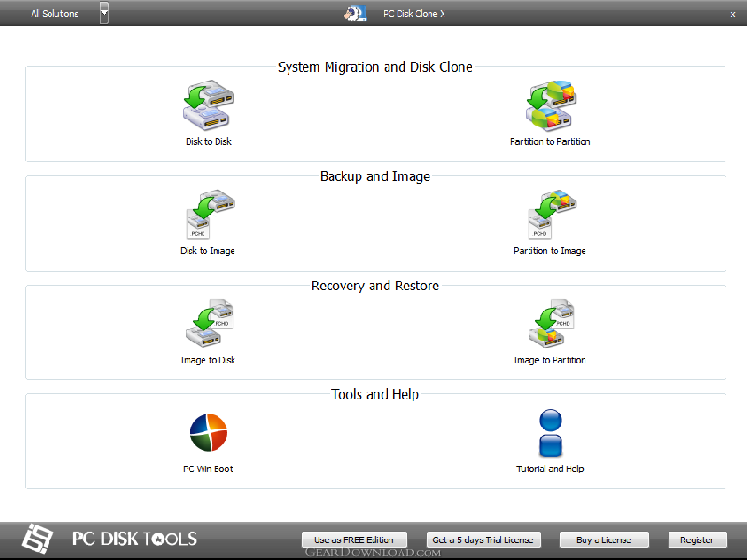Click the Tutorial and Help label
Viewport: 747px width, 560px height.
(550, 469)
